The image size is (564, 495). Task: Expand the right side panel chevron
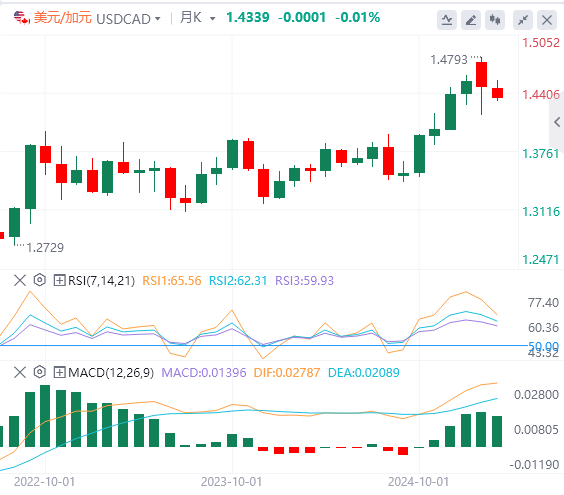click(557, 122)
